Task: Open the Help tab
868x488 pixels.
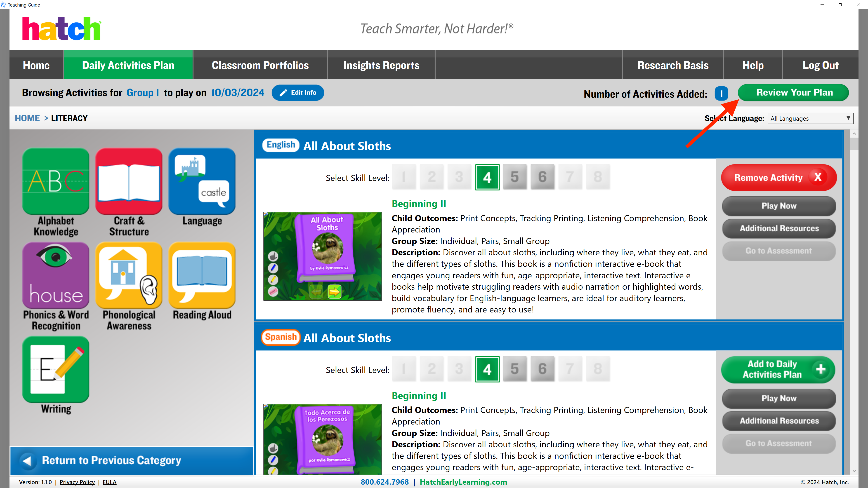Action: [753, 65]
